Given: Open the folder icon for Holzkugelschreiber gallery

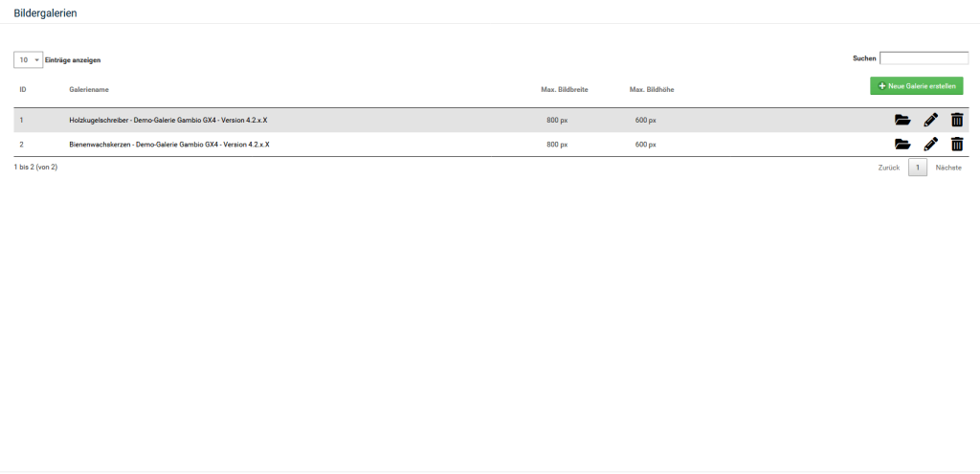Looking at the screenshot, I should point(902,120).
